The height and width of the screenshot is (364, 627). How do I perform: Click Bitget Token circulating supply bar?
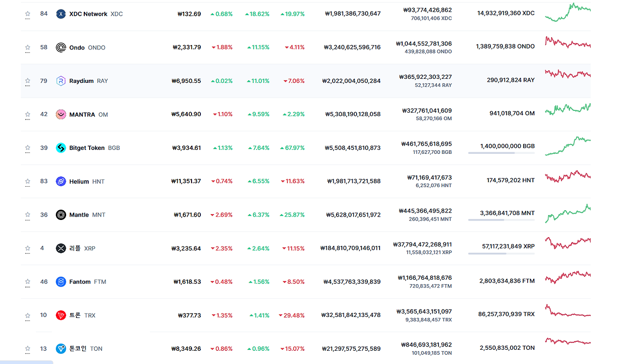pyautogui.click(x=502, y=153)
